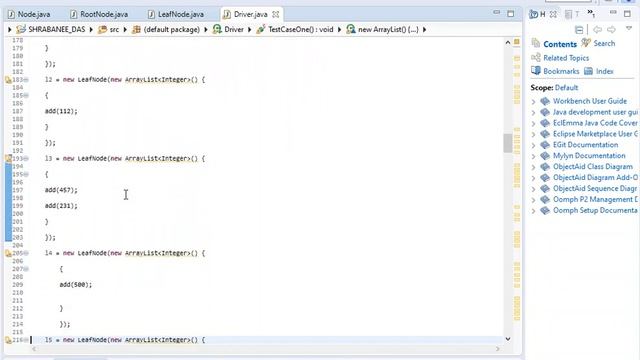Image resolution: width=640 pixels, height=360 pixels.
Task: Click the warning marker at line 183
Action: coord(8,80)
